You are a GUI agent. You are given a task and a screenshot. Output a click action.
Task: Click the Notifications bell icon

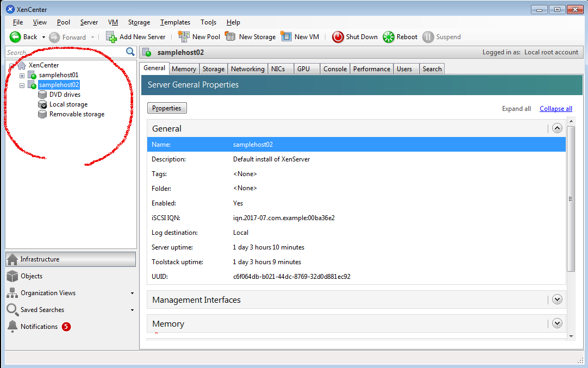pos(12,327)
